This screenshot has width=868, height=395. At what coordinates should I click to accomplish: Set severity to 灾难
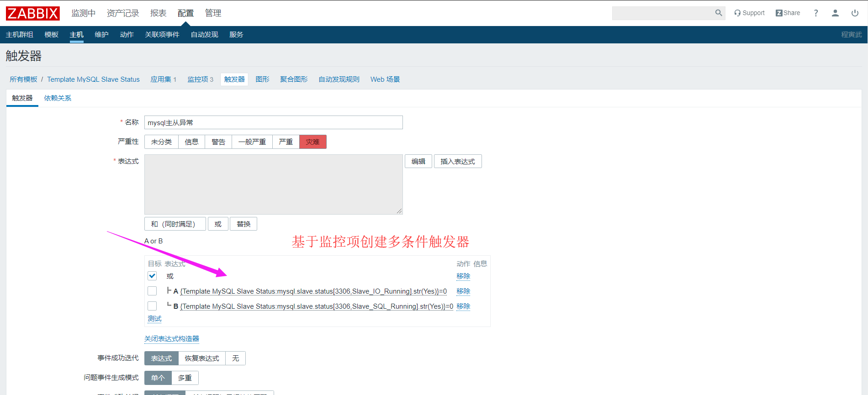313,142
